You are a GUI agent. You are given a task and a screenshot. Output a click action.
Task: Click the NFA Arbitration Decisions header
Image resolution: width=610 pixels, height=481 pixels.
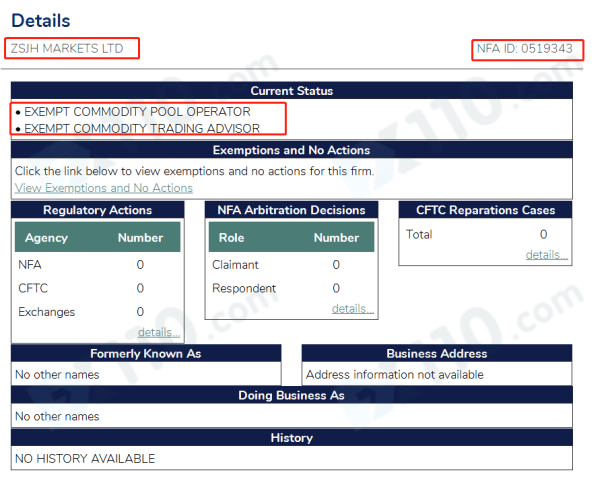click(291, 210)
